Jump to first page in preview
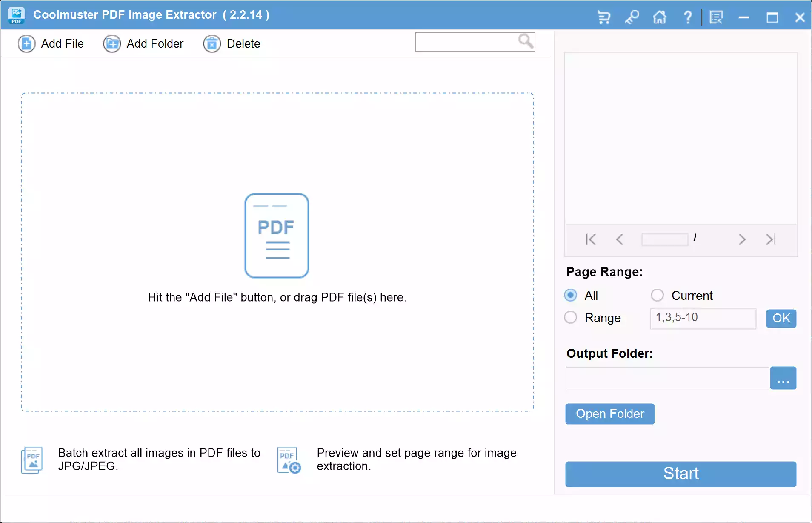This screenshot has width=812, height=523. click(x=591, y=239)
